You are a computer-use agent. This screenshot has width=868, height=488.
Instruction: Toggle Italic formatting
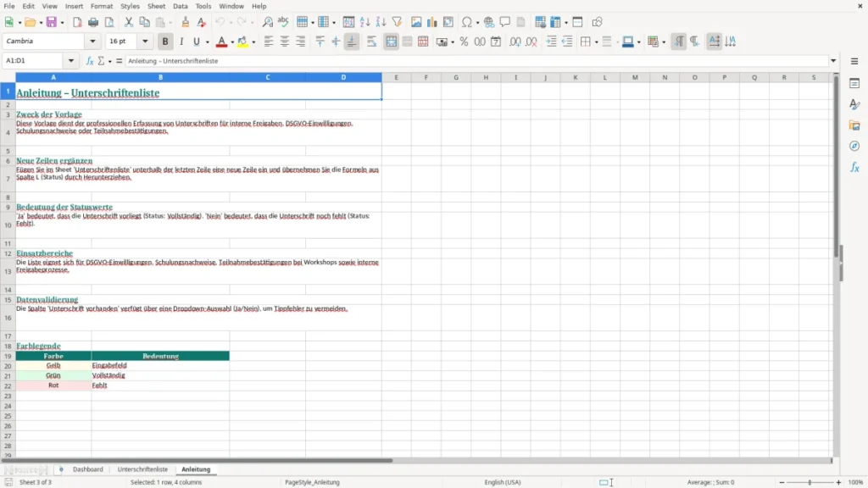(181, 42)
